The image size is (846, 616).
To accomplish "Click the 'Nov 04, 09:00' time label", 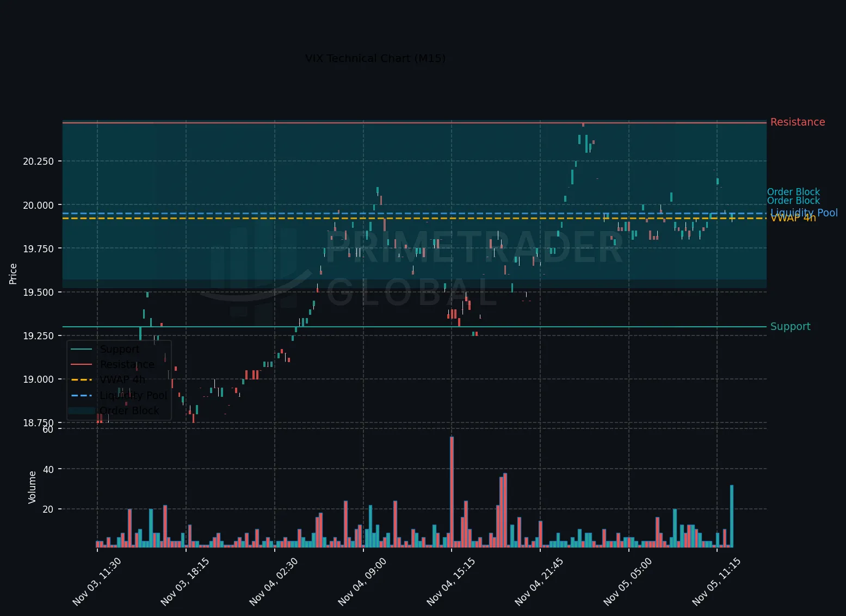I will pos(362,581).
